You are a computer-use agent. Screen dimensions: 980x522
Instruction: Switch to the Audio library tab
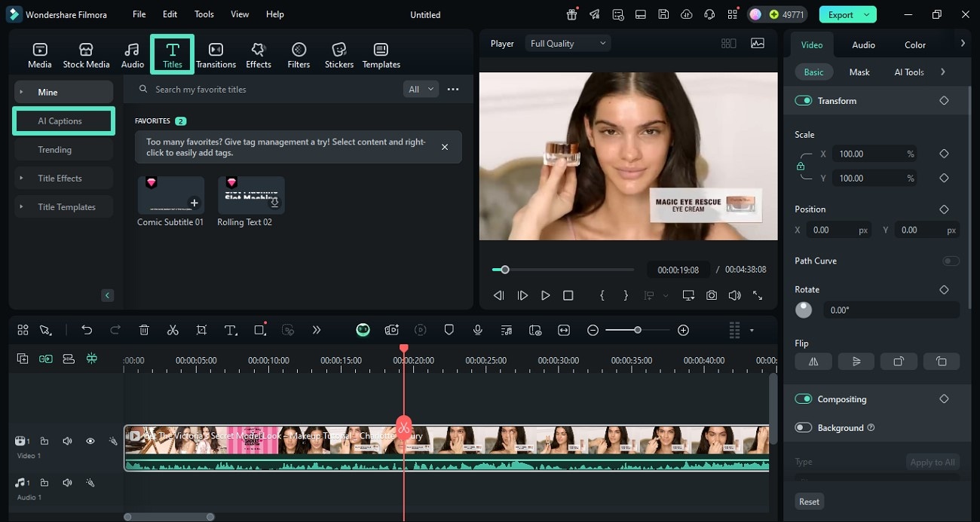[x=132, y=55]
